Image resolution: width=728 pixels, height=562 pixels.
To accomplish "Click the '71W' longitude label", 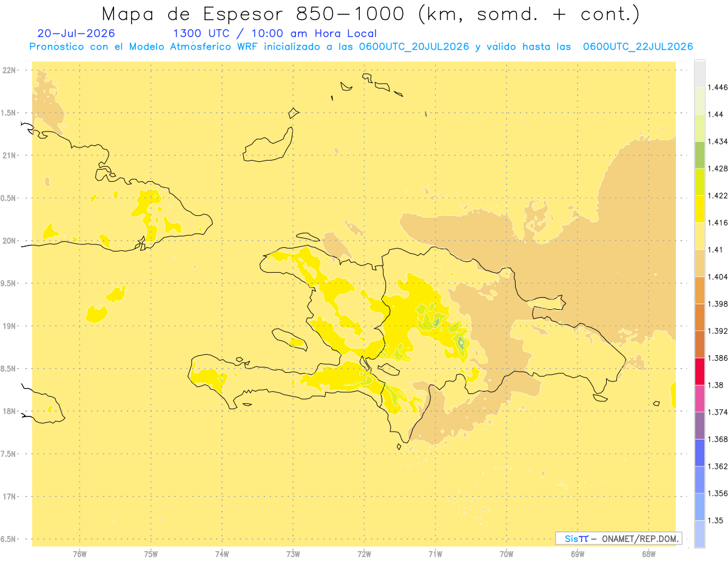I will pos(435,554).
